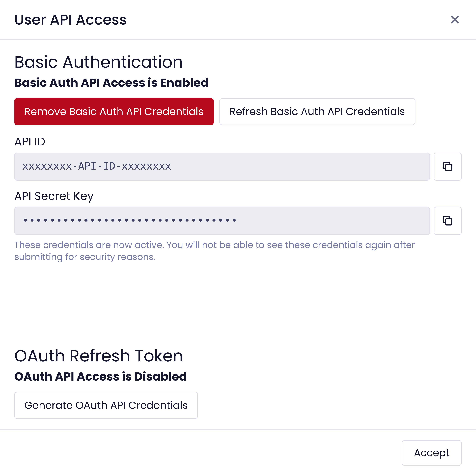
Task: Close the User API Access dialog
Action: click(455, 20)
